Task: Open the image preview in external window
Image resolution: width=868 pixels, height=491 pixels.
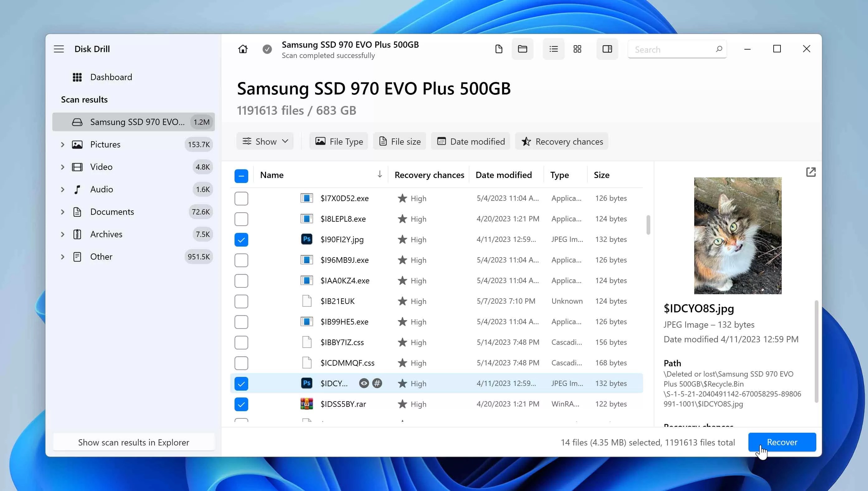Action: coord(811,172)
